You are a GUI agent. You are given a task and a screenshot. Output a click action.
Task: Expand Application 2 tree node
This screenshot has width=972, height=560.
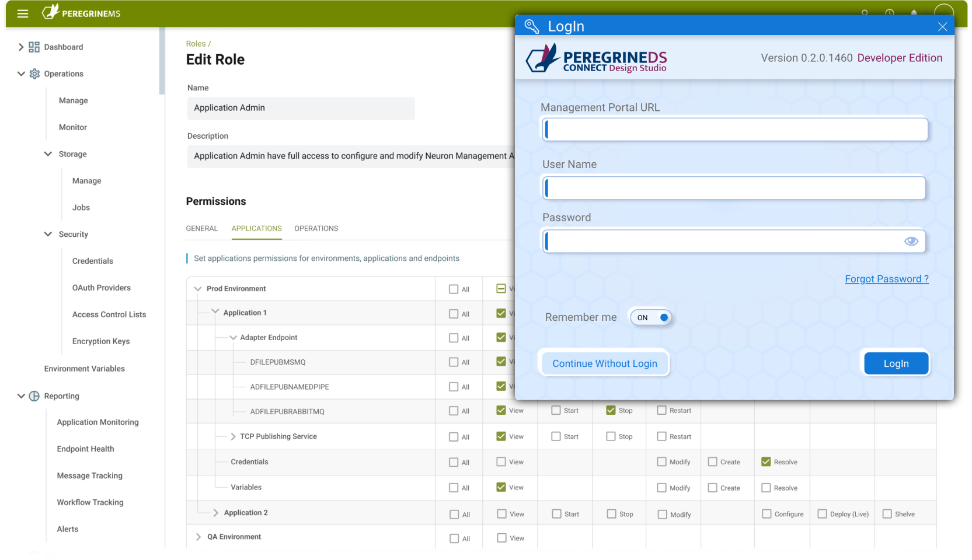coord(215,513)
